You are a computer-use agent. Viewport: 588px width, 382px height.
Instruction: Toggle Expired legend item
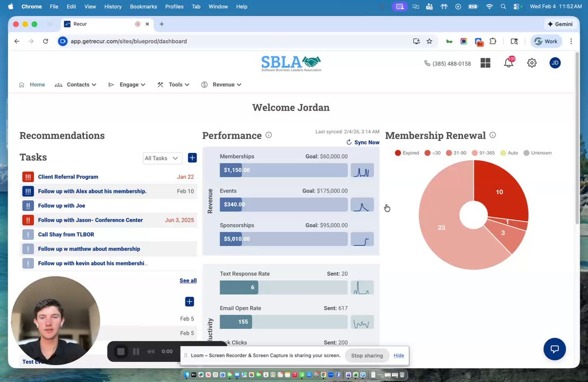(x=407, y=153)
